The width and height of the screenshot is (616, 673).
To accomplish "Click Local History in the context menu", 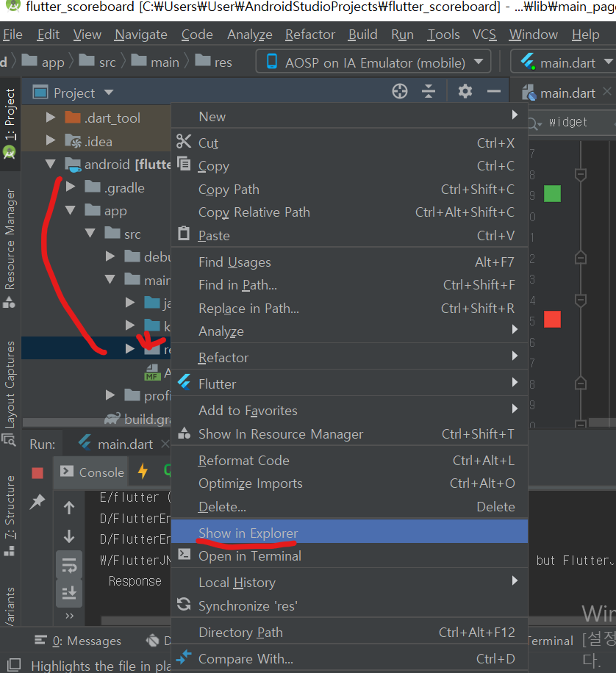I will click(349, 582).
